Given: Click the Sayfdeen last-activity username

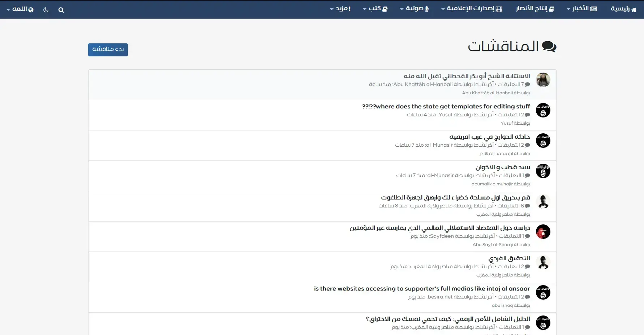Looking at the screenshot, I should [x=442, y=236].
